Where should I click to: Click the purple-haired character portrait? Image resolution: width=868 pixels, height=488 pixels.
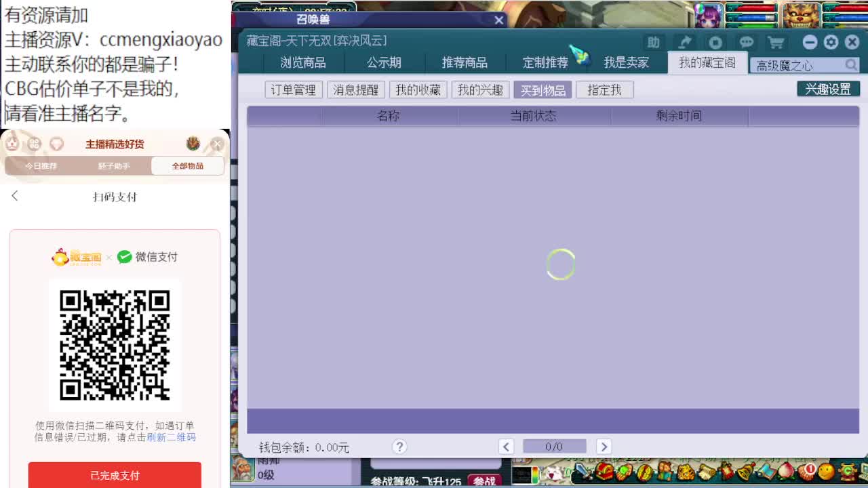(709, 15)
